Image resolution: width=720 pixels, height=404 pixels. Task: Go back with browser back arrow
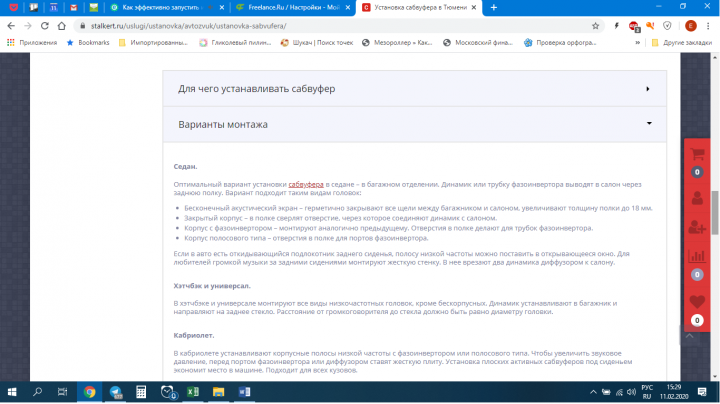(11, 26)
